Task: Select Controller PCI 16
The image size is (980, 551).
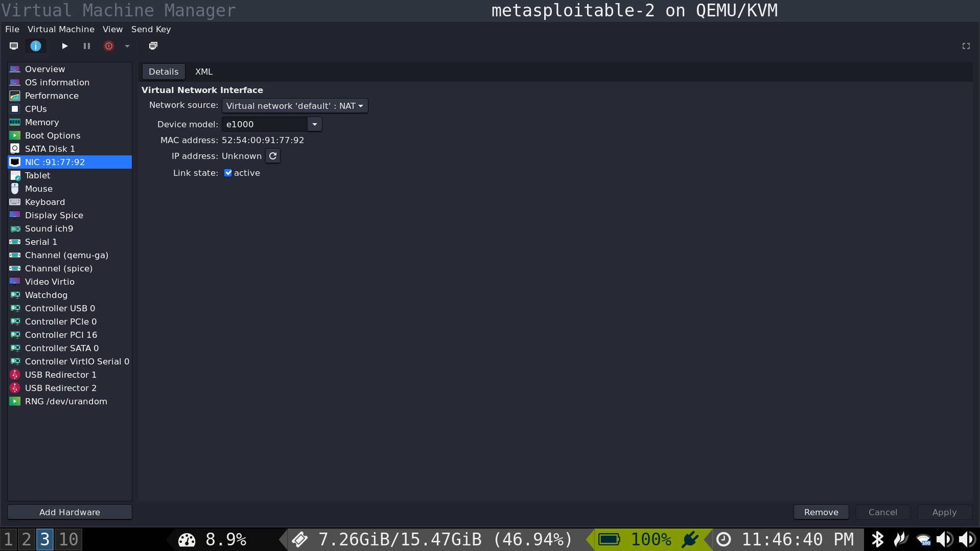Action: coord(69,335)
